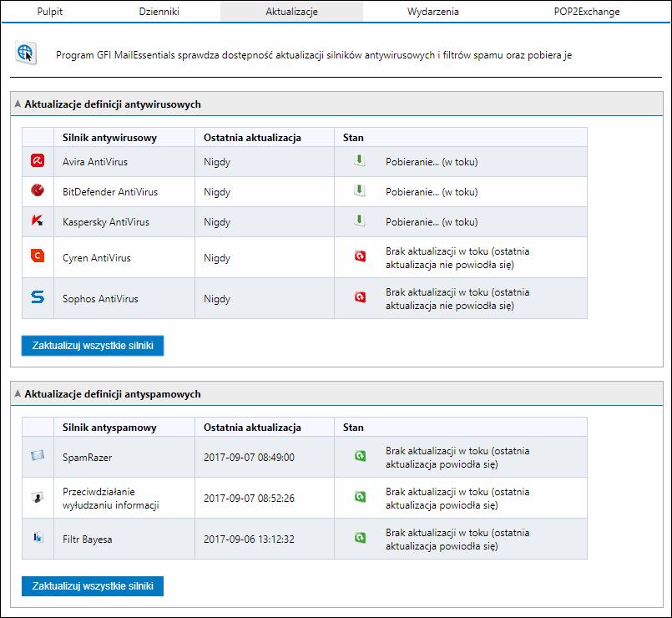
Task: Click SpamRazer date 2017-09-07 08:49:00
Action: (249, 457)
